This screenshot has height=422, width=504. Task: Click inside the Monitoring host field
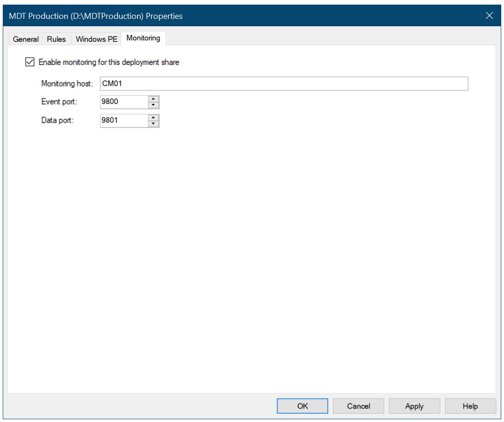pyautogui.click(x=277, y=83)
